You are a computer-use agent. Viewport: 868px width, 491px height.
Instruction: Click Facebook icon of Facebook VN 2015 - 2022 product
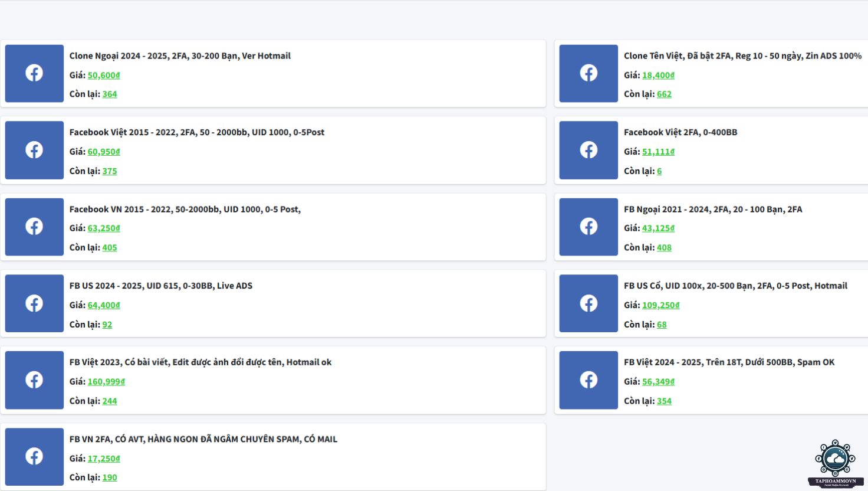pos(34,227)
